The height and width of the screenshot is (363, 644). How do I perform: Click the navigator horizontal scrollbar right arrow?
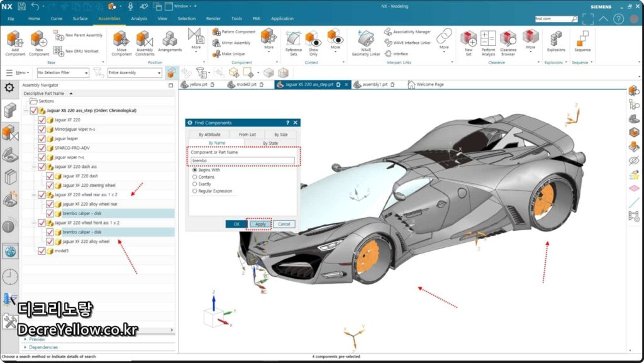click(x=172, y=330)
